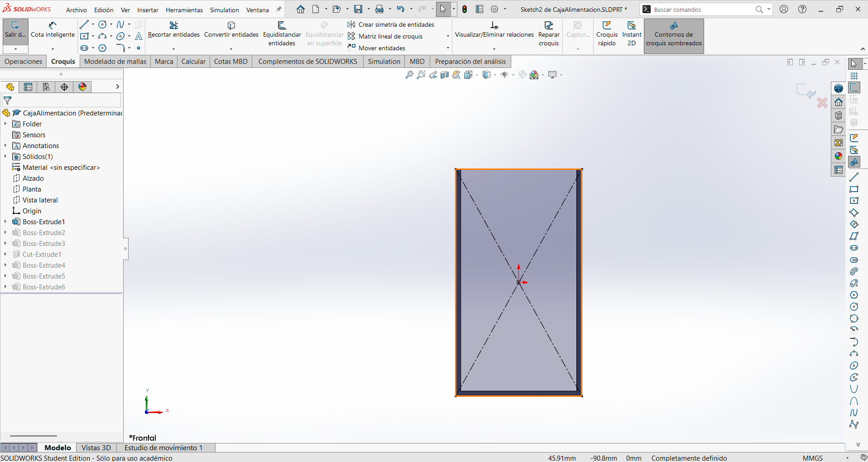This screenshot has width=868, height=462.
Task: Open Matriz lineal de croquis dropdown arrow
Action: click(448, 36)
